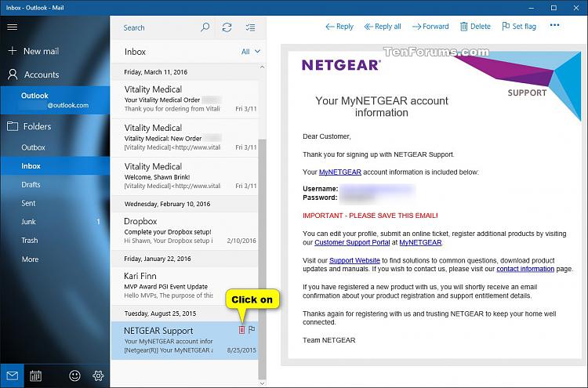Click Tuesday, August 25, 2015 header
Image resolution: width=588 pixels, height=388 pixels.
pos(184,314)
